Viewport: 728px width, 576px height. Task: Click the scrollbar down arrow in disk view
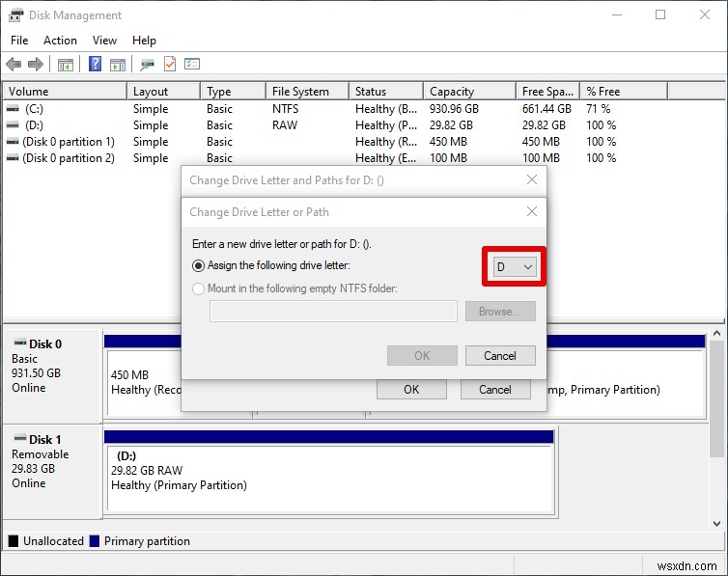tap(716, 523)
